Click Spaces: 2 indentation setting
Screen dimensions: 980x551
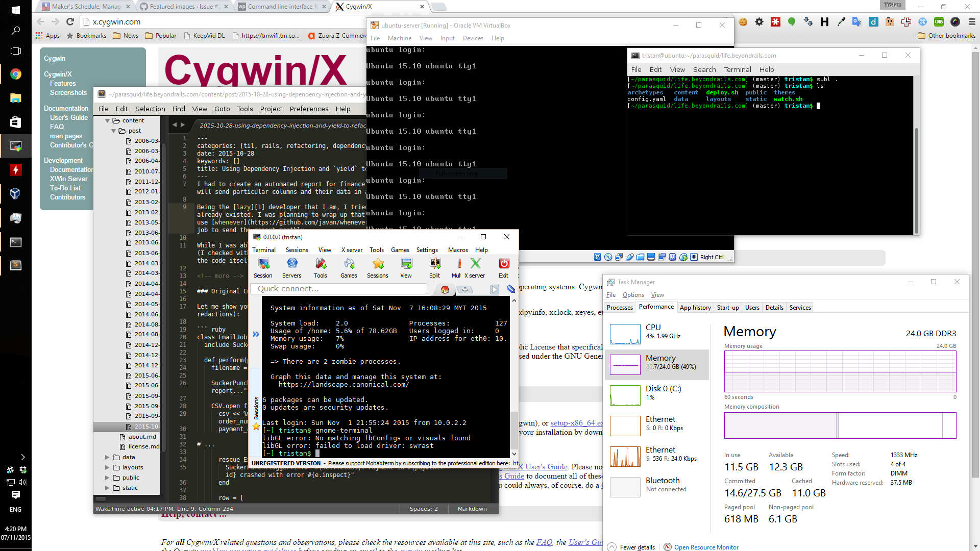point(424,509)
